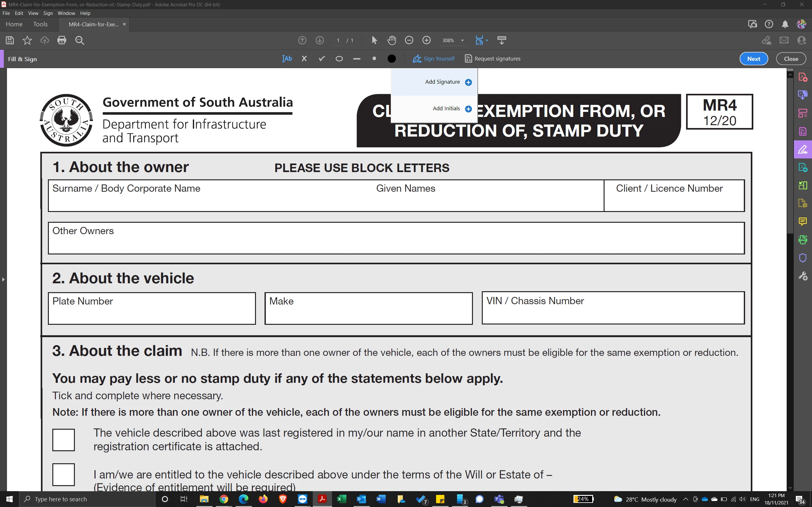812x507 pixels.
Task: Open the 308% zoom level dropdown
Action: point(462,41)
